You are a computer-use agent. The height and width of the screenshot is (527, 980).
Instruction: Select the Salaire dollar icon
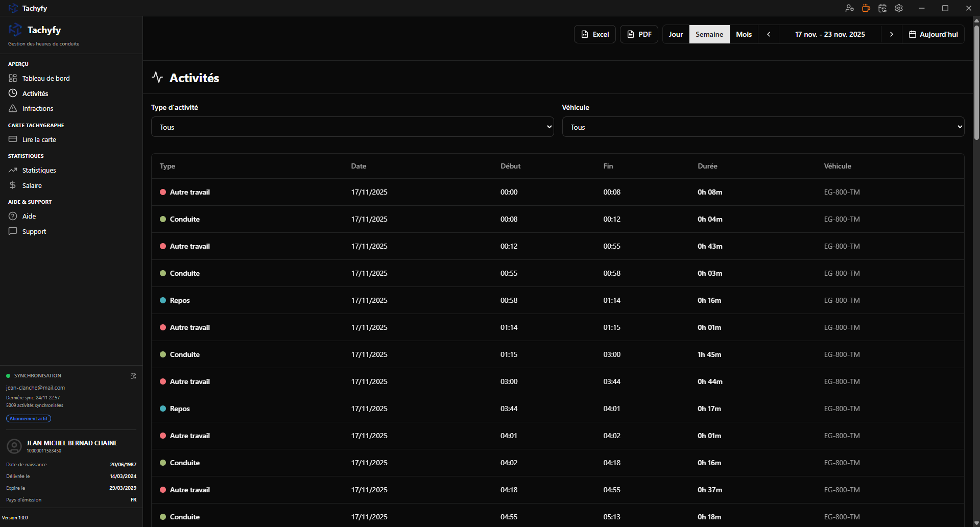coord(13,185)
